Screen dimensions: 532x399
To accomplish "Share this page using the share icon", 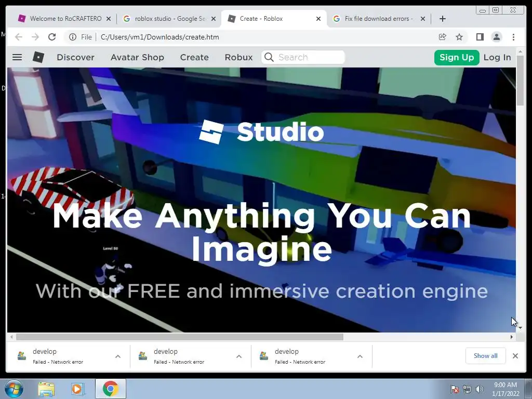I will point(443,37).
